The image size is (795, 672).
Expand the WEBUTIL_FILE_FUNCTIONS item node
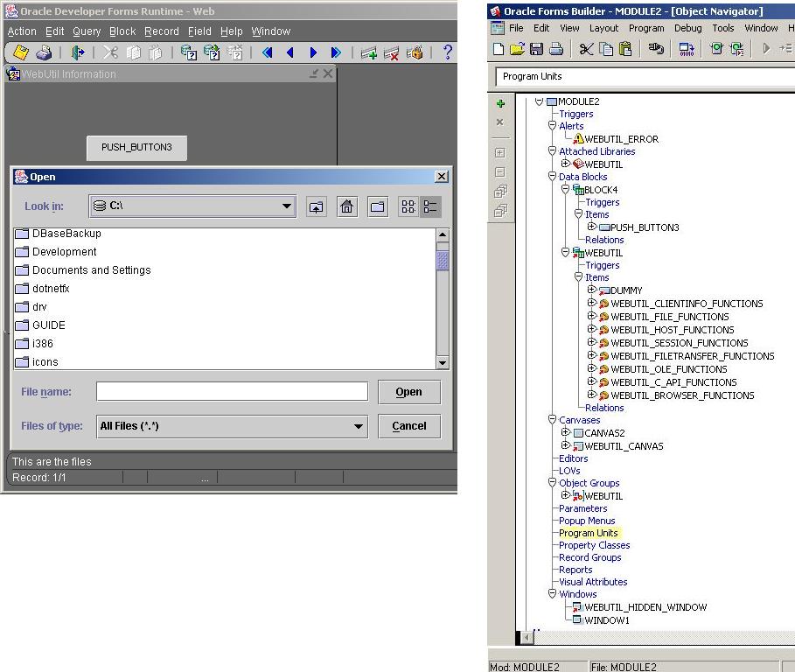point(592,317)
